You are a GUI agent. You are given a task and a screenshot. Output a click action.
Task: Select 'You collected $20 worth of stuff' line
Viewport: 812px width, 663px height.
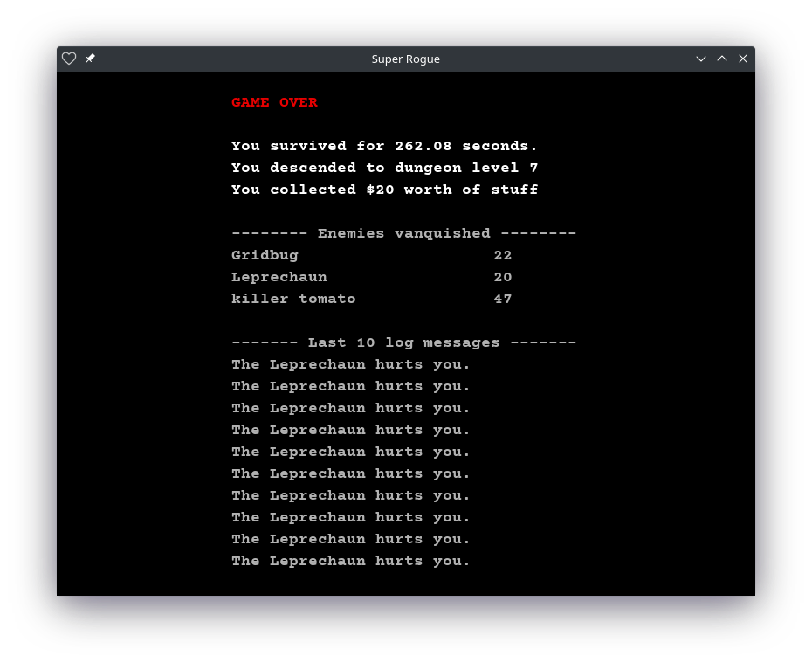[x=384, y=190]
